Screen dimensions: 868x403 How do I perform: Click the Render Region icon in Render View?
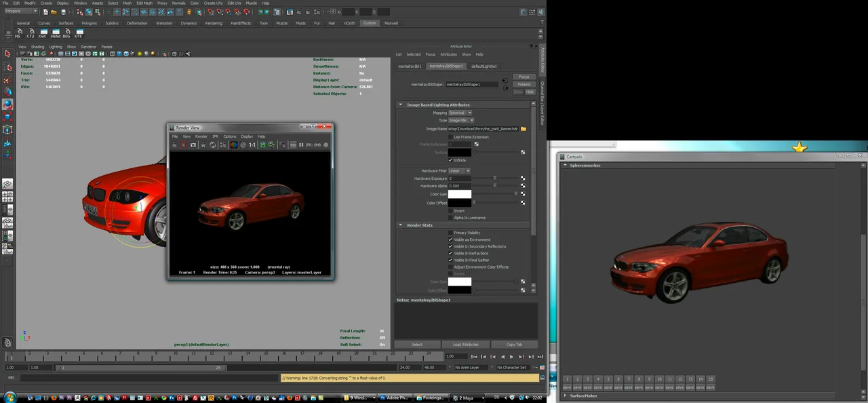(x=184, y=145)
